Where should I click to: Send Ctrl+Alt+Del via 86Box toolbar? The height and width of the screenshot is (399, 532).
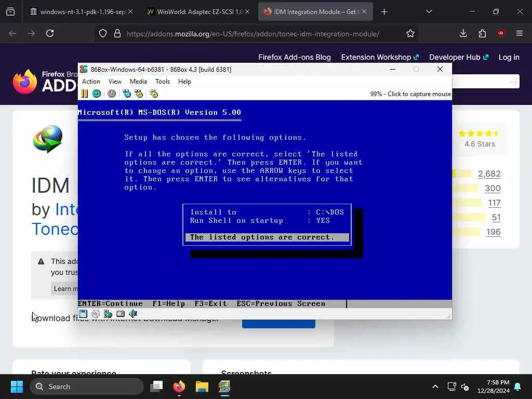(127, 94)
